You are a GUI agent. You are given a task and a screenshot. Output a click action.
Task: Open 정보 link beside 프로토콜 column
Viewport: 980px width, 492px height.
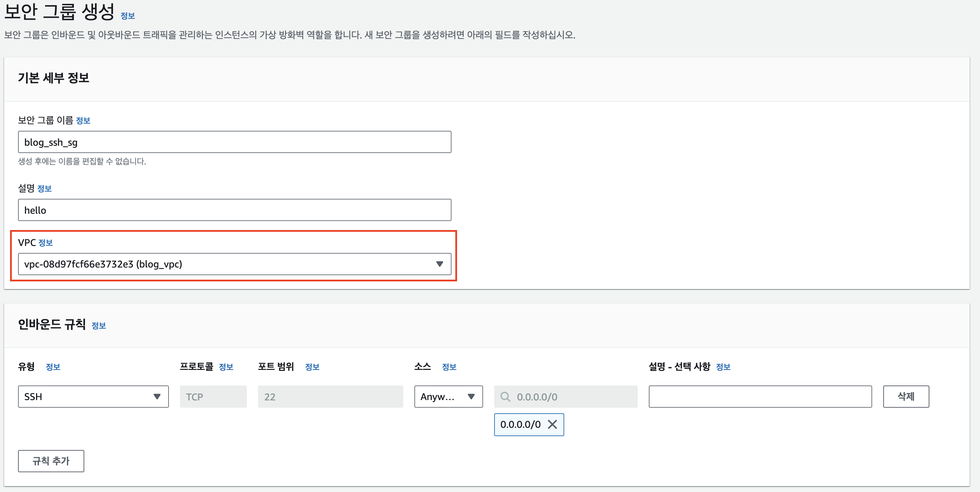(226, 367)
